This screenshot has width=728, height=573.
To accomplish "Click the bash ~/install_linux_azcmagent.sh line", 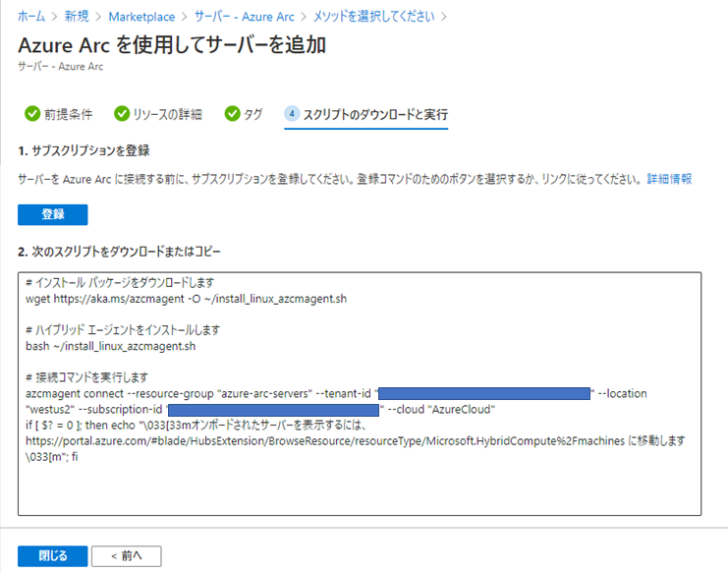I will [x=110, y=346].
